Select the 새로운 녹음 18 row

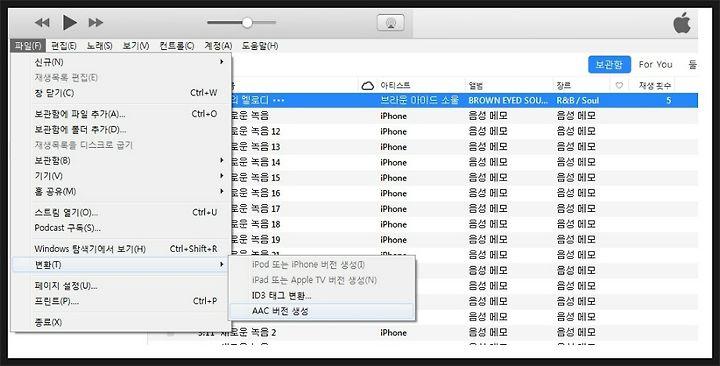click(464, 224)
